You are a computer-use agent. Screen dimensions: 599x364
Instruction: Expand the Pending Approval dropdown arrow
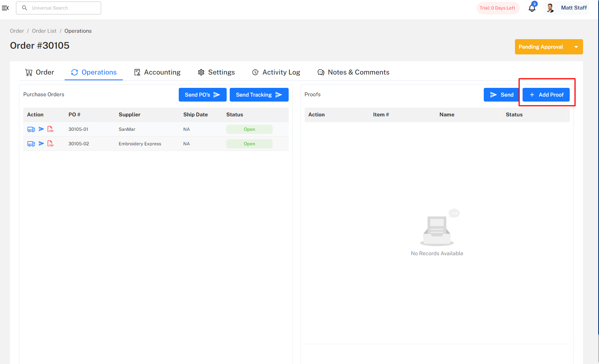pyautogui.click(x=576, y=47)
